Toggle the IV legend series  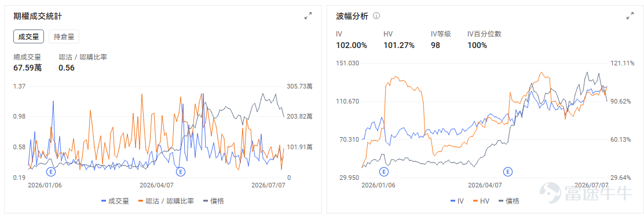click(457, 201)
